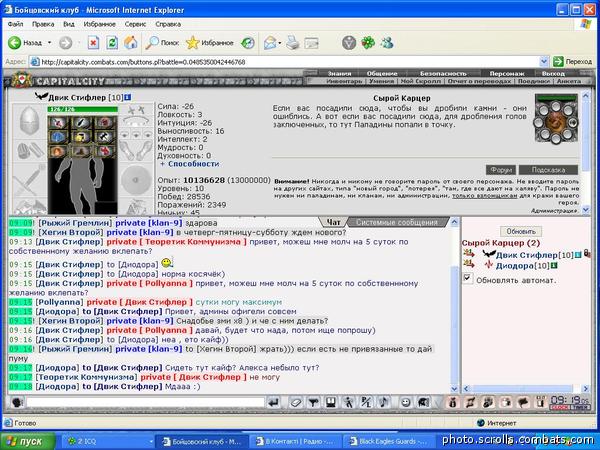This screenshot has width=600, height=450.
Task: Open the пуск Start button
Action: 28,441
